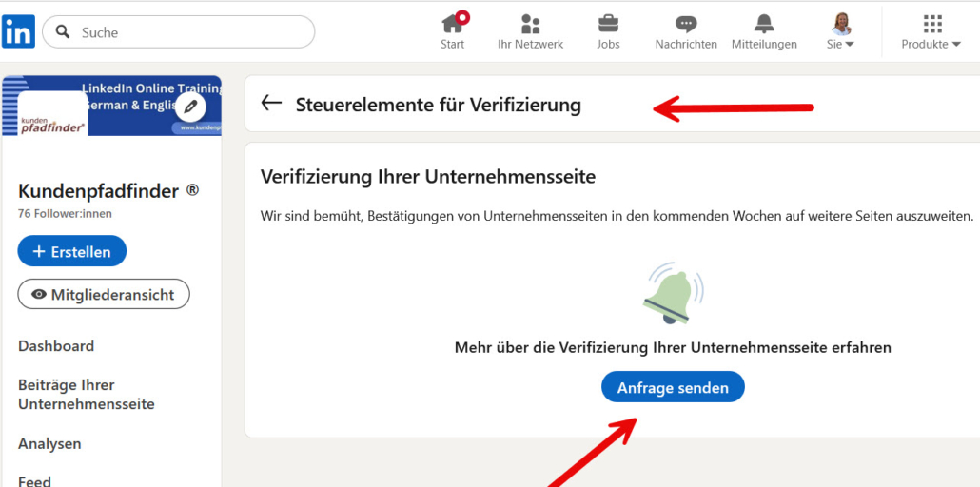Open Beiträge Ihrer Unternehmensseite menu item
Image resolution: width=980 pixels, height=487 pixels.
click(x=86, y=395)
